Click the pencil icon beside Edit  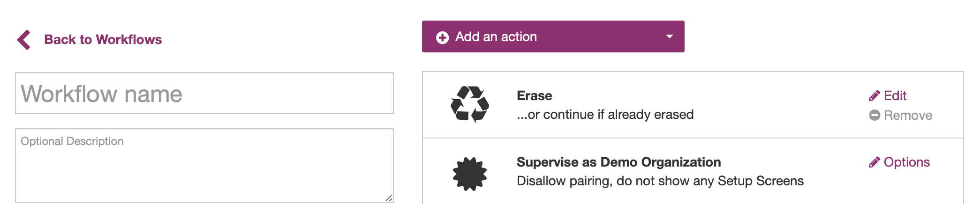tap(874, 96)
